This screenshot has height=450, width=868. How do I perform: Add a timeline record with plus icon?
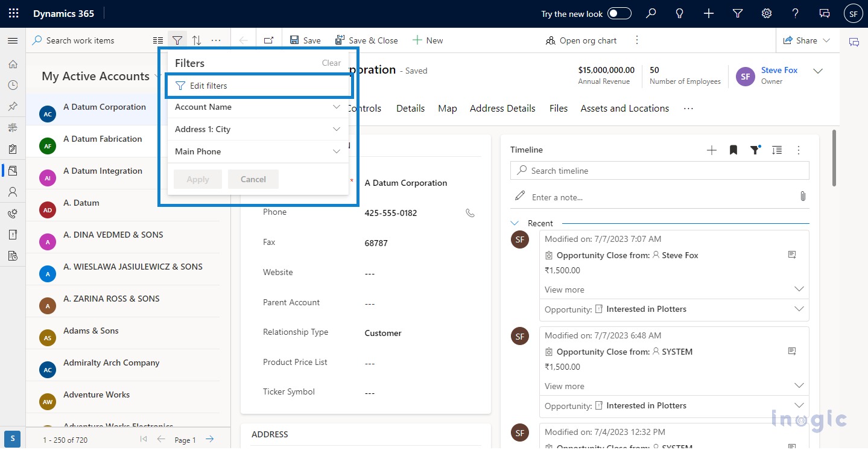pos(712,150)
